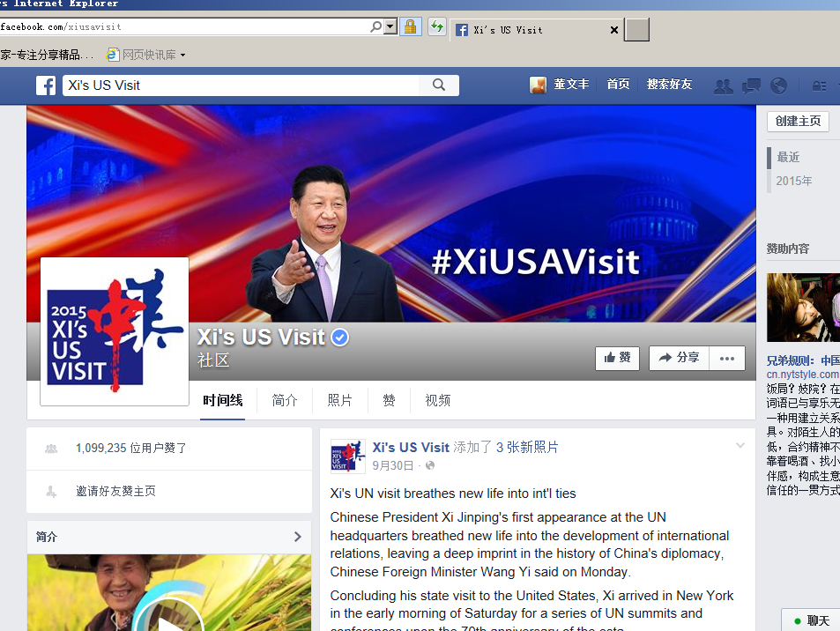Viewport: 840px width, 631px height.
Task: Open the 兄弟规则 sponsored headline link
Action: (x=803, y=360)
